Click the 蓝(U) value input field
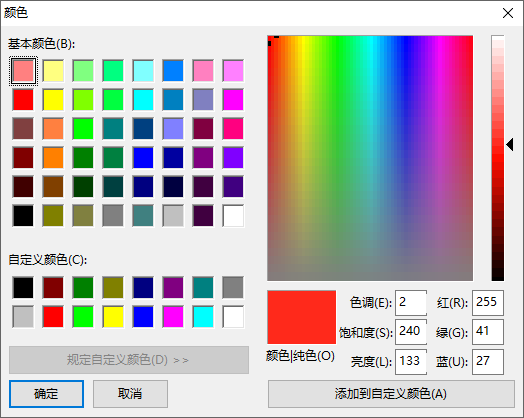Screen dimensions: 524x418 click(x=488, y=362)
